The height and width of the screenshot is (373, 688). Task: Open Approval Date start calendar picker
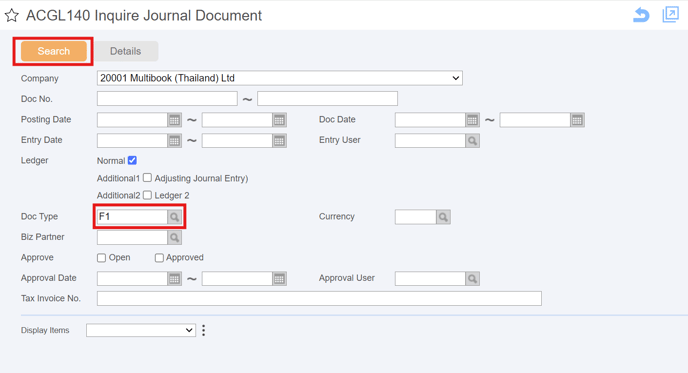175,278
